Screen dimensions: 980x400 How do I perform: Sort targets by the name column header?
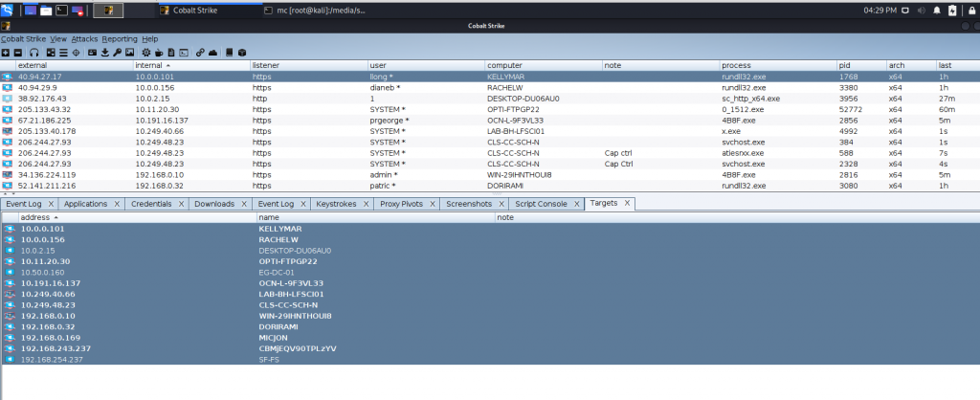[x=376, y=217]
